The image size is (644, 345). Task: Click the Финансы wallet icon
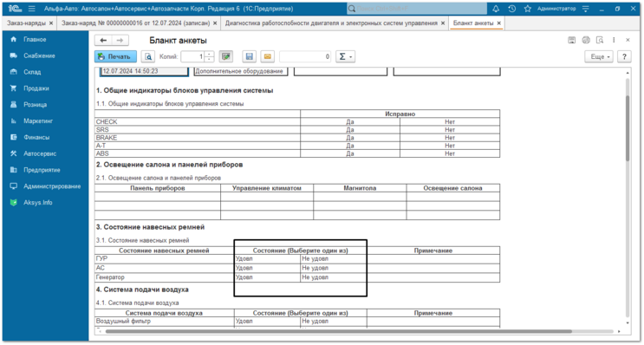click(14, 137)
